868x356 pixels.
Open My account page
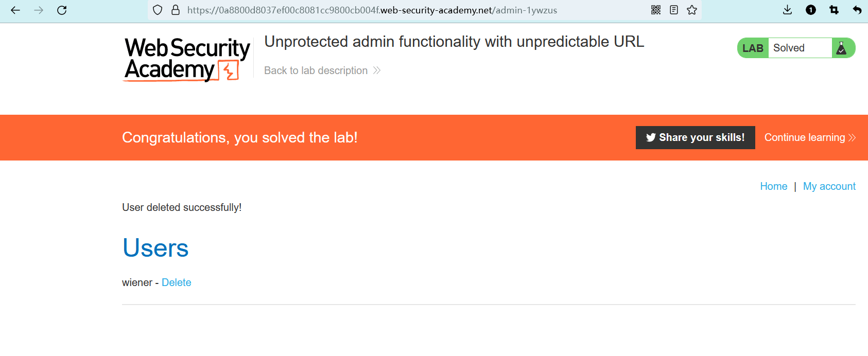pyautogui.click(x=829, y=186)
